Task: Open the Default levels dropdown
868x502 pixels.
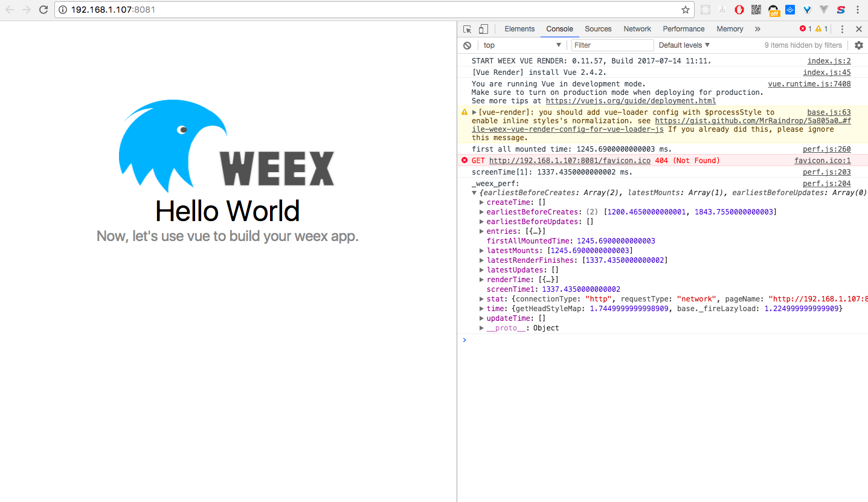Action: 684,45
